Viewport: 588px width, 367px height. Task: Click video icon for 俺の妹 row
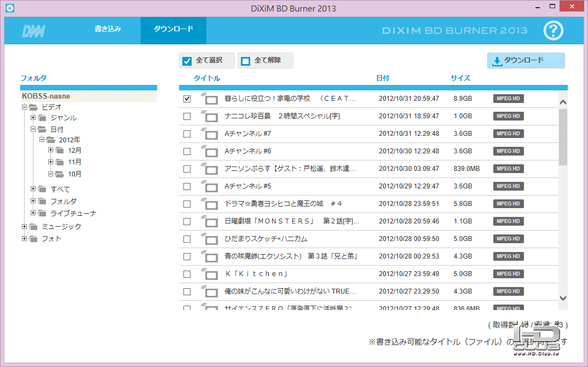[x=209, y=291]
